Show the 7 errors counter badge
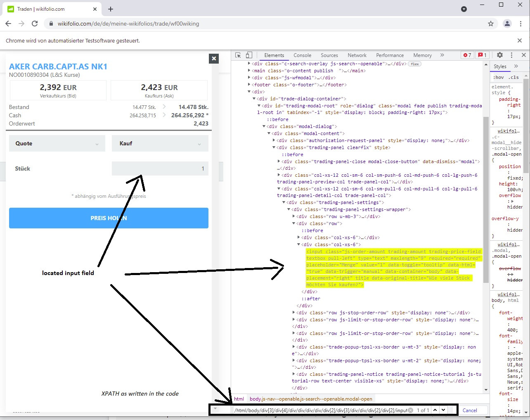530x420 pixels. (467, 55)
